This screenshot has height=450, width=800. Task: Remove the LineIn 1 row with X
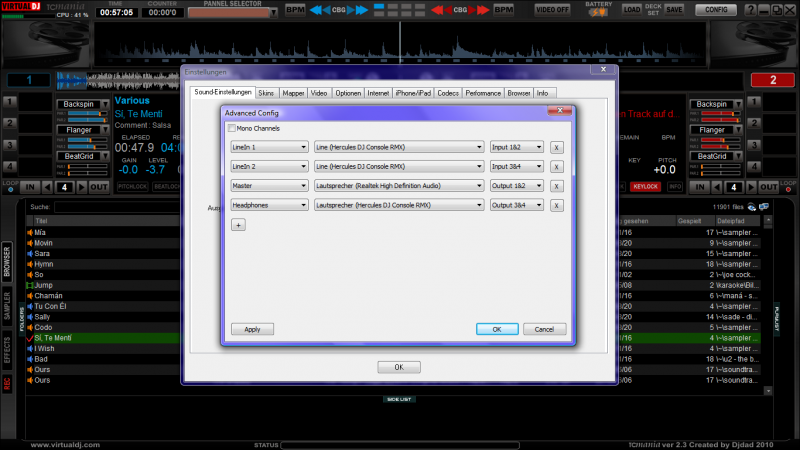click(557, 147)
